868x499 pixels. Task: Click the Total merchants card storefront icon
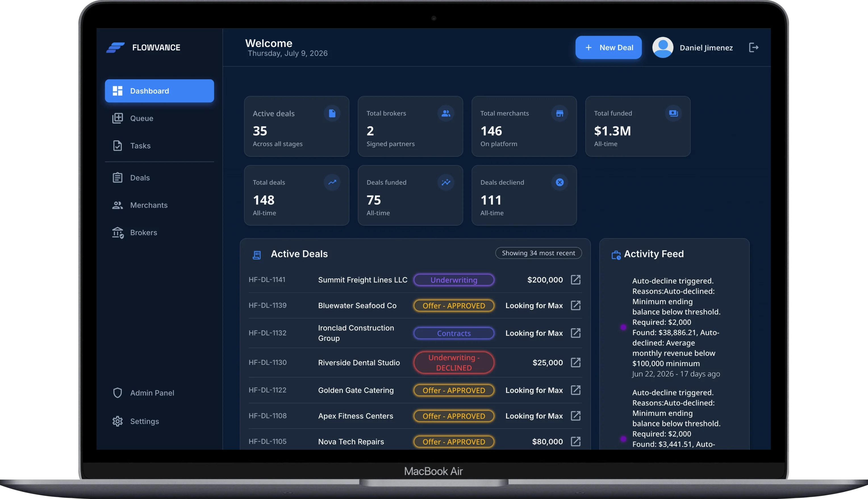[x=559, y=113]
